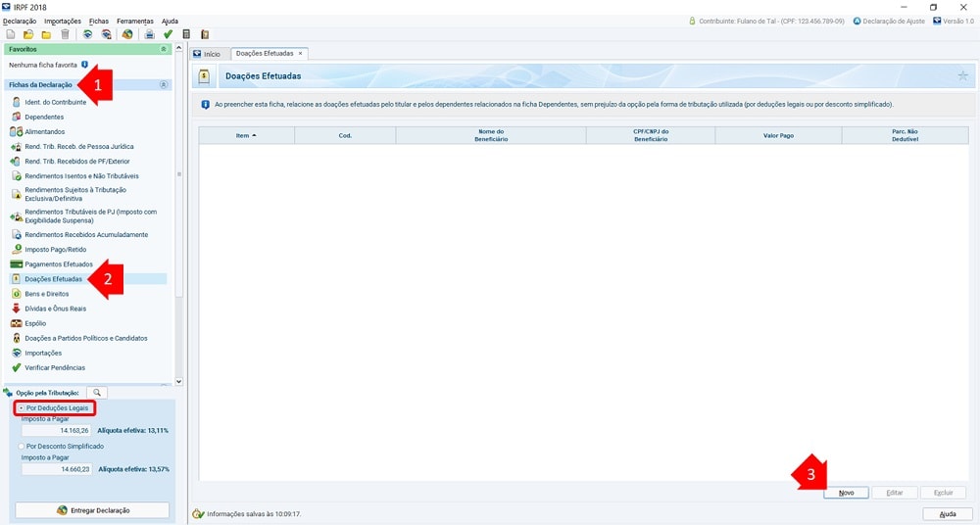Open Bens e Direitos in the sidebar
Viewport: 980px width, 525px height.
(x=47, y=294)
